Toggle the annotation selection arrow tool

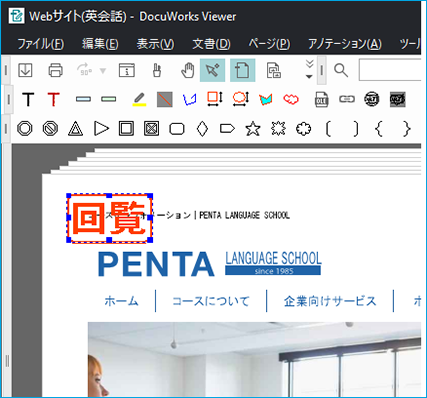point(212,70)
